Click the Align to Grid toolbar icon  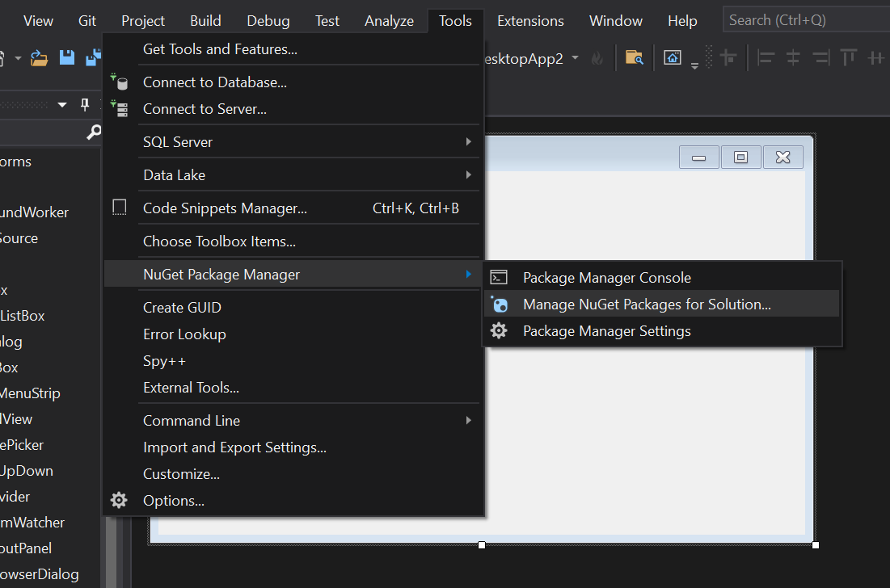[728, 58]
